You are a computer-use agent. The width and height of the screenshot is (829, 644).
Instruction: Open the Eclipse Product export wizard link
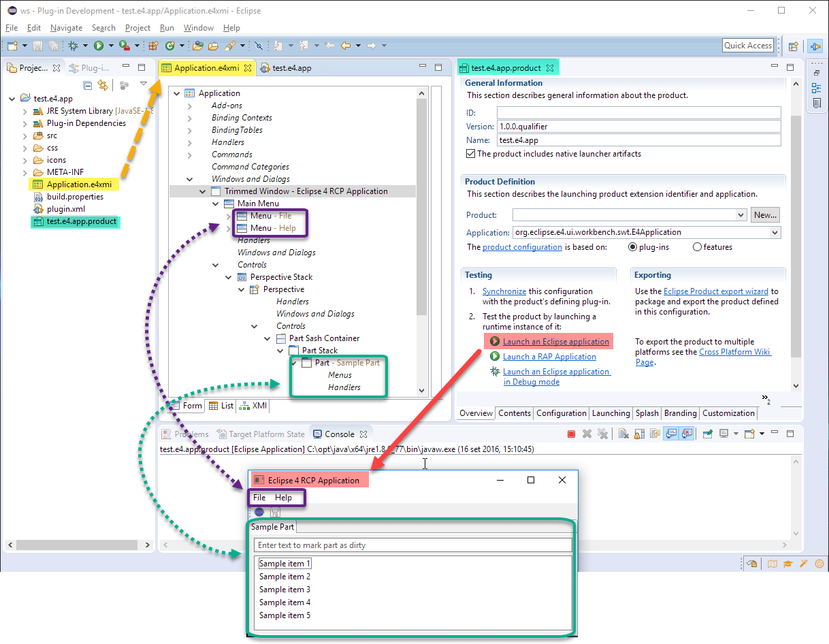coord(716,291)
